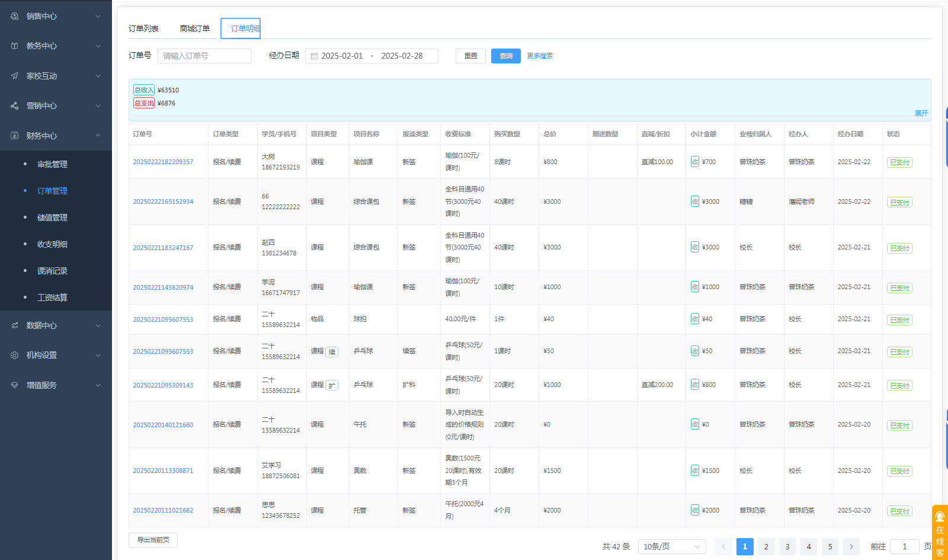
Task: Click 已支付 status of order 20250220111021682
Action: [x=899, y=511]
